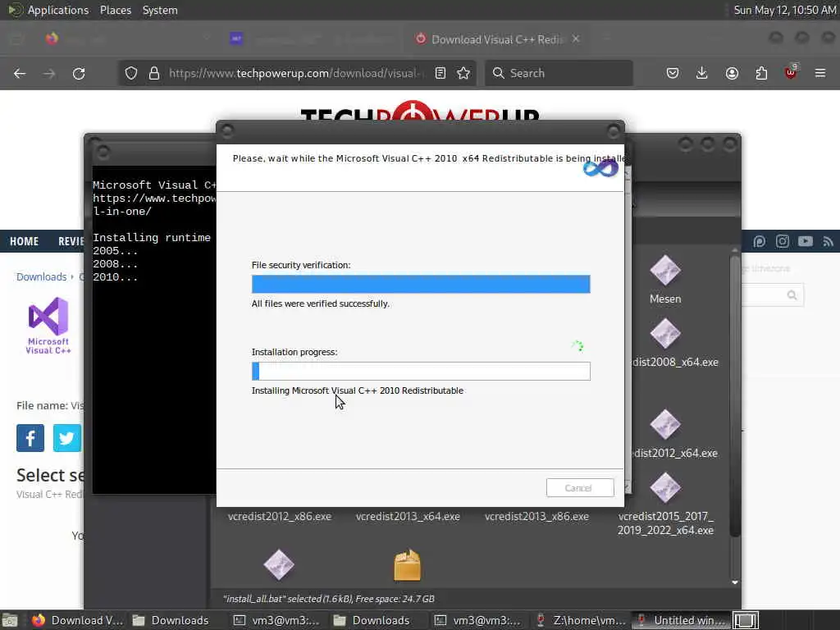
Task: Click the uBlock Origin extension icon
Action: [x=791, y=72]
